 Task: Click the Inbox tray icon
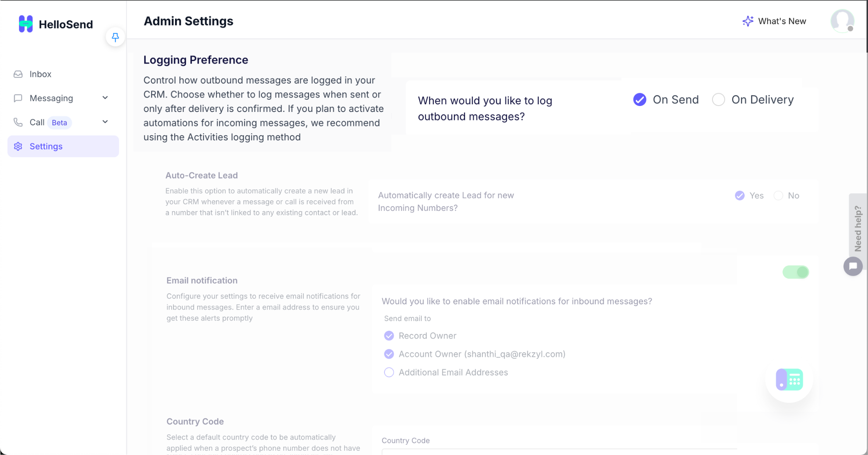(18, 74)
